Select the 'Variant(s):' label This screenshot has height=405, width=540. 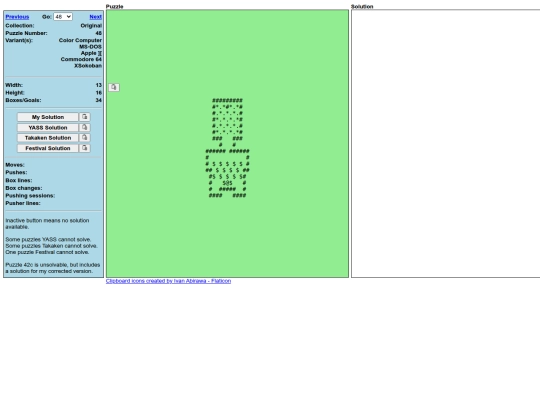click(19, 40)
